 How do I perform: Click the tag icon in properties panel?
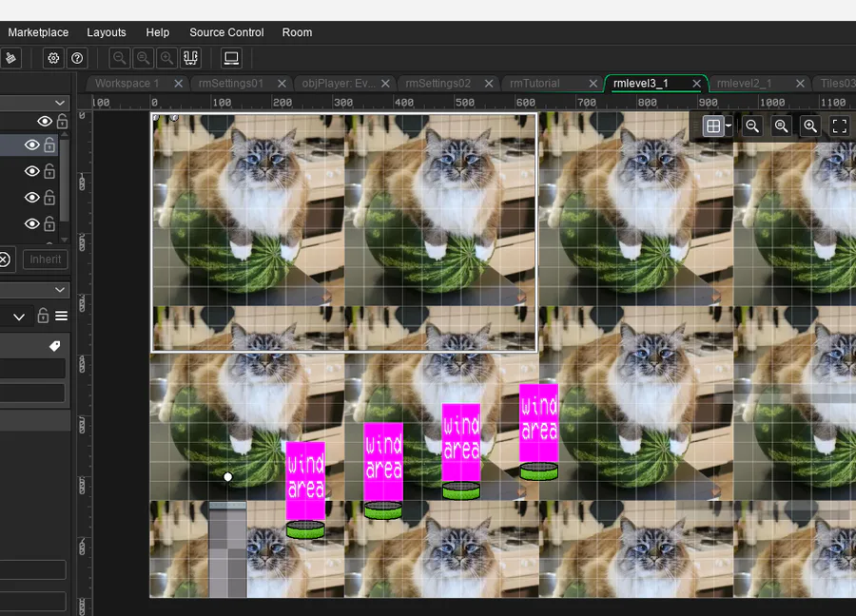coord(54,346)
